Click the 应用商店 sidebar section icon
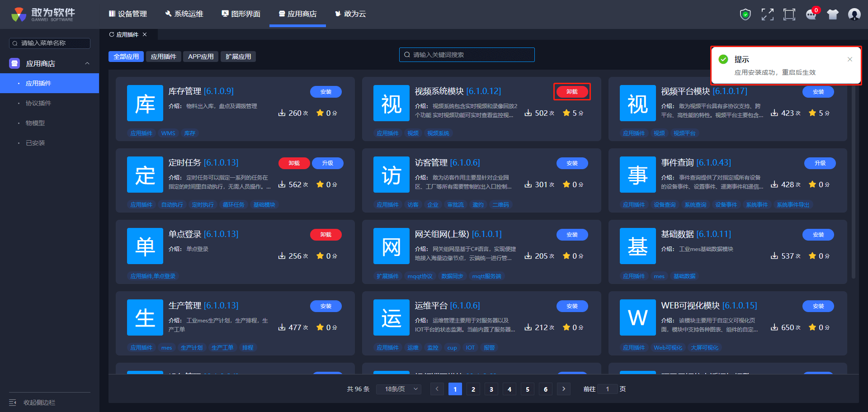Image resolution: width=868 pixels, height=412 pixels. coord(14,63)
